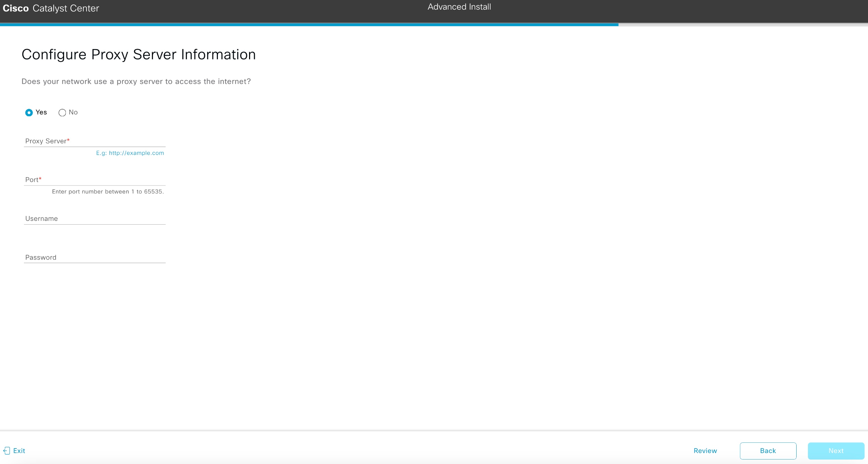Click the Cisco logo in the header
868x464 pixels.
click(x=15, y=8)
